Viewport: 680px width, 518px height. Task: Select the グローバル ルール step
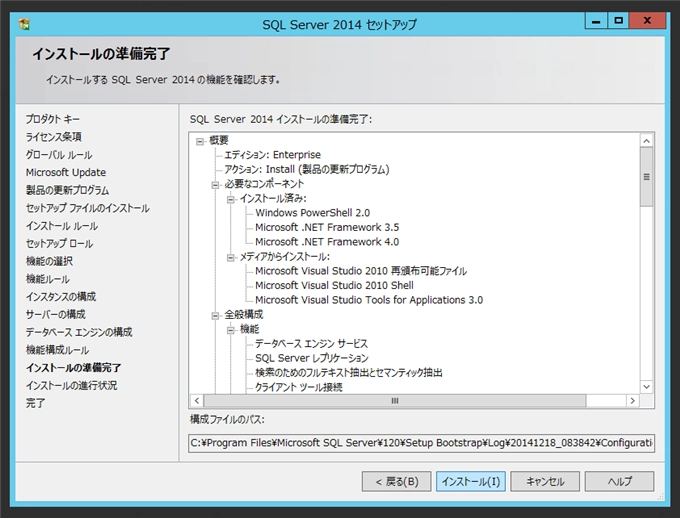click(x=59, y=154)
